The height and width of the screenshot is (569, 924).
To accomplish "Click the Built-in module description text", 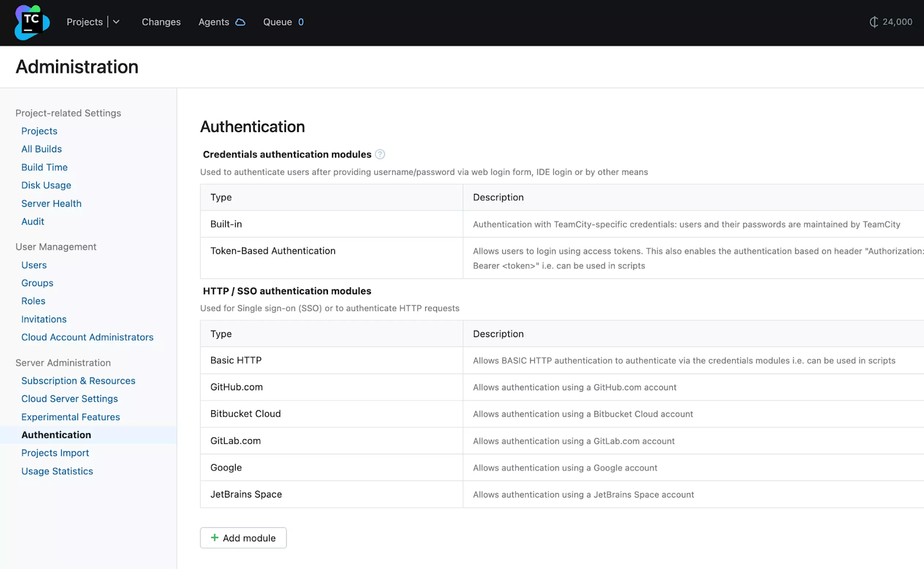I will [687, 224].
